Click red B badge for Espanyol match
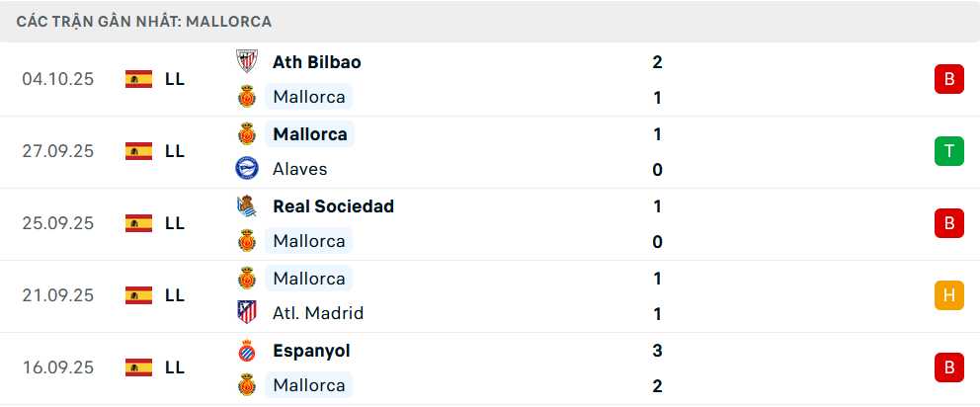The width and height of the screenshot is (980, 407). (948, 367)
